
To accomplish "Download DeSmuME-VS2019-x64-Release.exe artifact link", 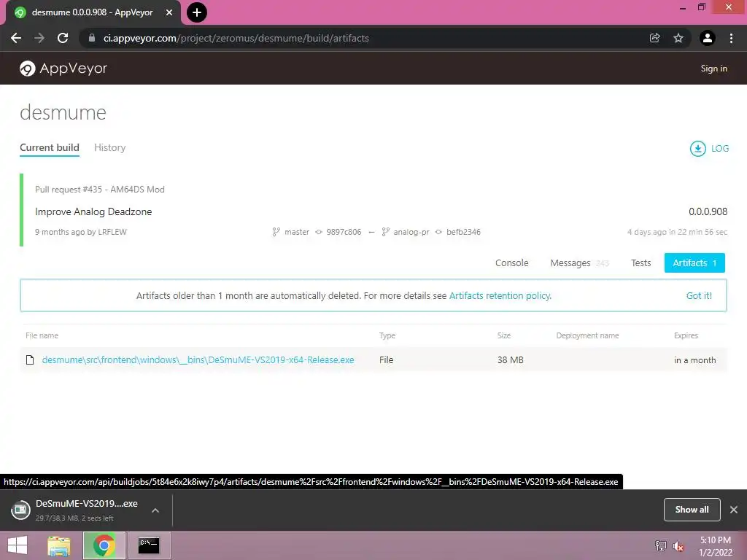I will click(198, 360).
